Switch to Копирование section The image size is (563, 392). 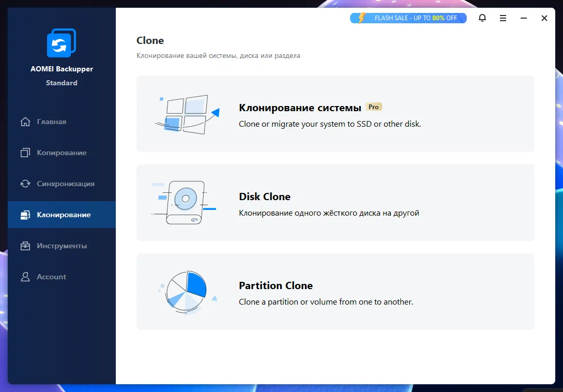[62, 153]
